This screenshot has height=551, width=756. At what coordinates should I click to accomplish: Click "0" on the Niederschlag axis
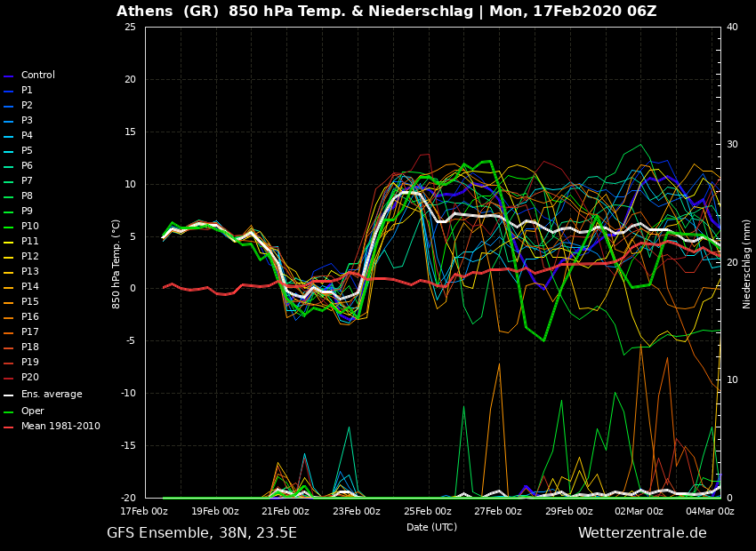click(x=729, y=498)
